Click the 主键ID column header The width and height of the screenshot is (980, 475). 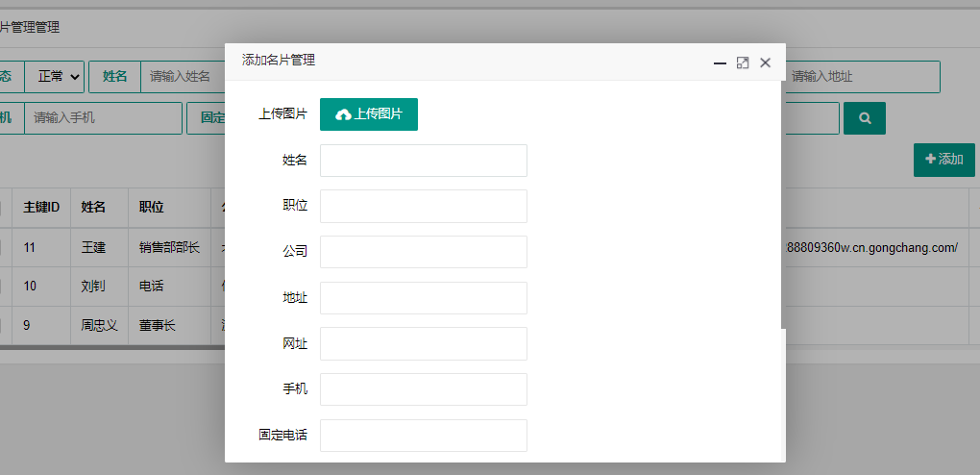tap(41, 207)
